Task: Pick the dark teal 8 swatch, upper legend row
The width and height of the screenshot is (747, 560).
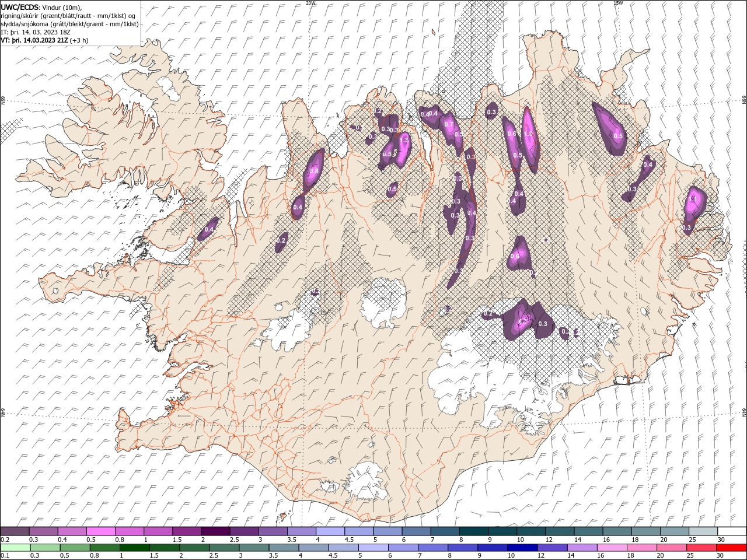Action: point(473,531)
